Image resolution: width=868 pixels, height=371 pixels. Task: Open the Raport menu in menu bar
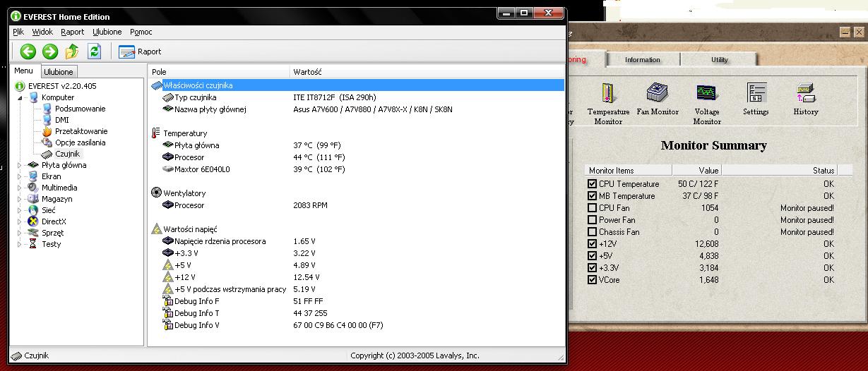pos(73,32)
